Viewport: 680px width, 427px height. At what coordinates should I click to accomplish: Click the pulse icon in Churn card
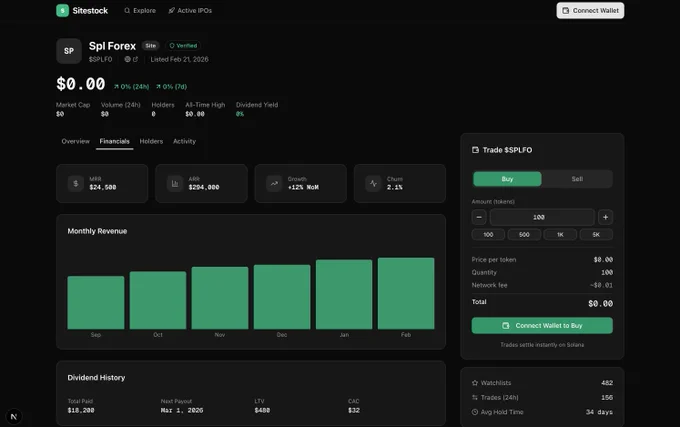(373, 183)
